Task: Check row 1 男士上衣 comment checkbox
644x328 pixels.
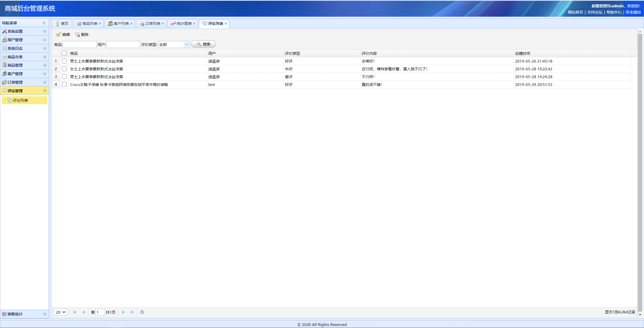Action: [x=64, y=61]
